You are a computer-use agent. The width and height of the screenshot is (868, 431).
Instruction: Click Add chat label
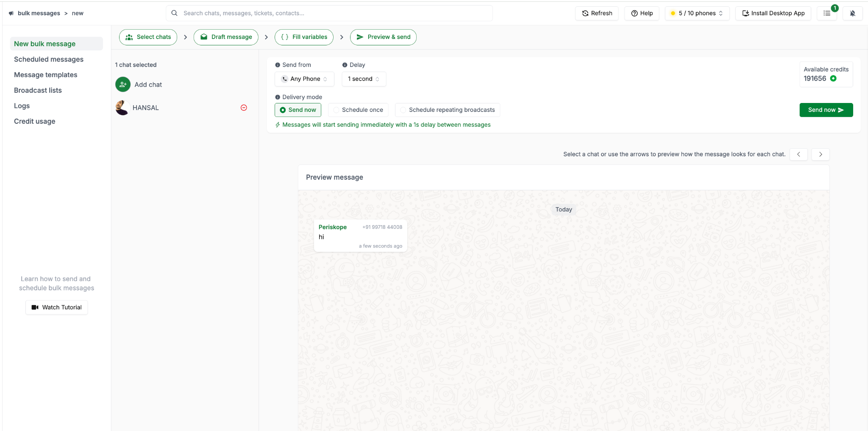(148, 85)
